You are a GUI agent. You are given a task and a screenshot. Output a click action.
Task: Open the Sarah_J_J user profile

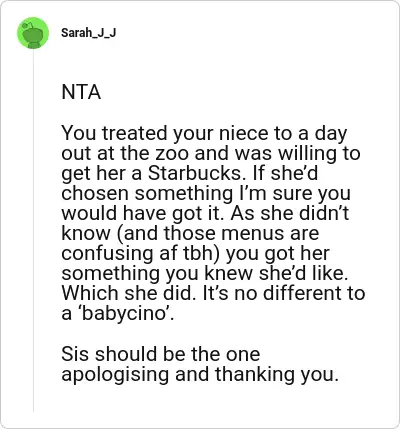coord(89,33)
